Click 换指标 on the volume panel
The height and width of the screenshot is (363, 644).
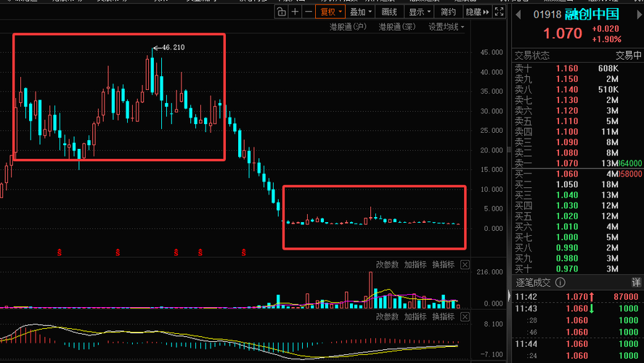click(x=443, y=265)
